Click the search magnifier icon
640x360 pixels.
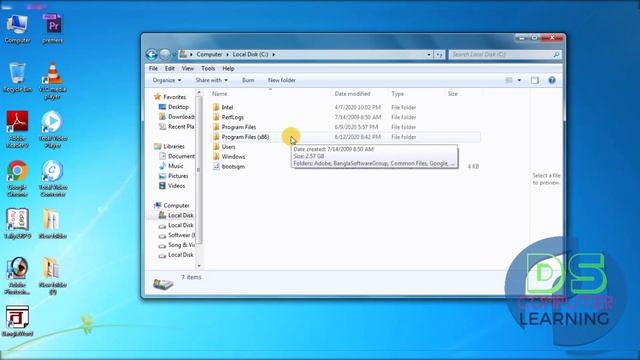(x=556, y=54)
